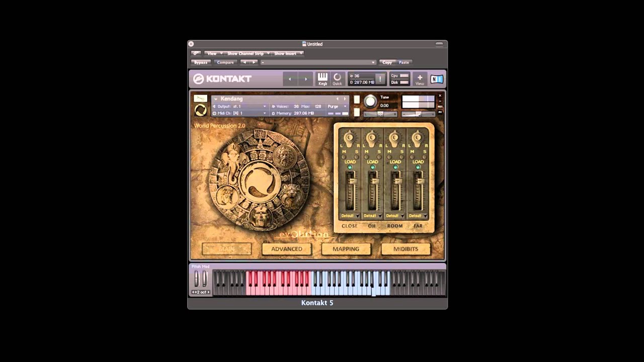
Task: Select previous instrument next to Kendang
Action: tap(338, 99)
